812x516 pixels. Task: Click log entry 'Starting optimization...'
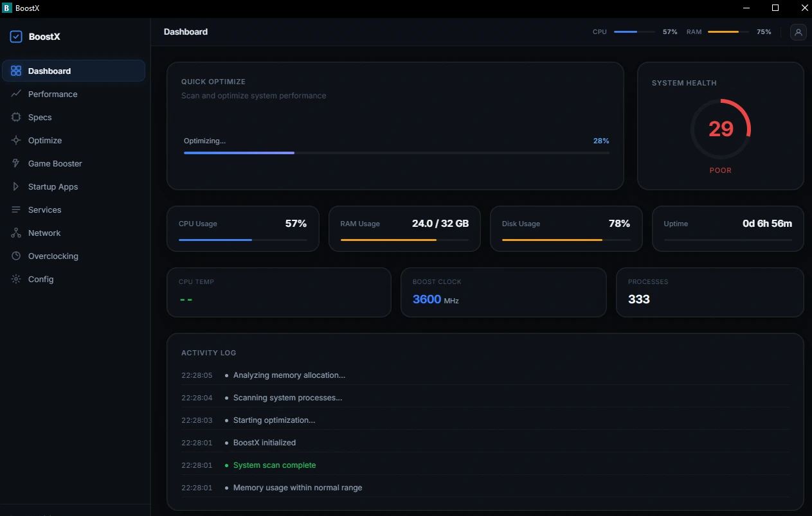tap(274, 420)
